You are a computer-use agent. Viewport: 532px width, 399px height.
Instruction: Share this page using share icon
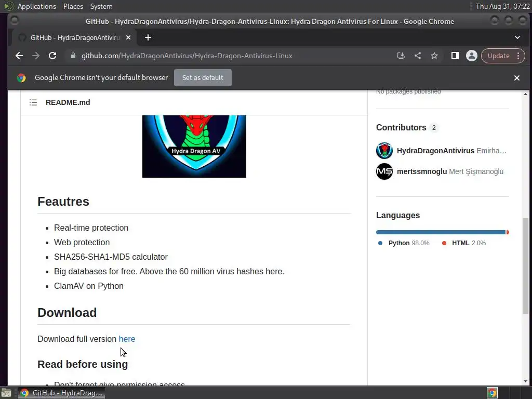[418, 56]
